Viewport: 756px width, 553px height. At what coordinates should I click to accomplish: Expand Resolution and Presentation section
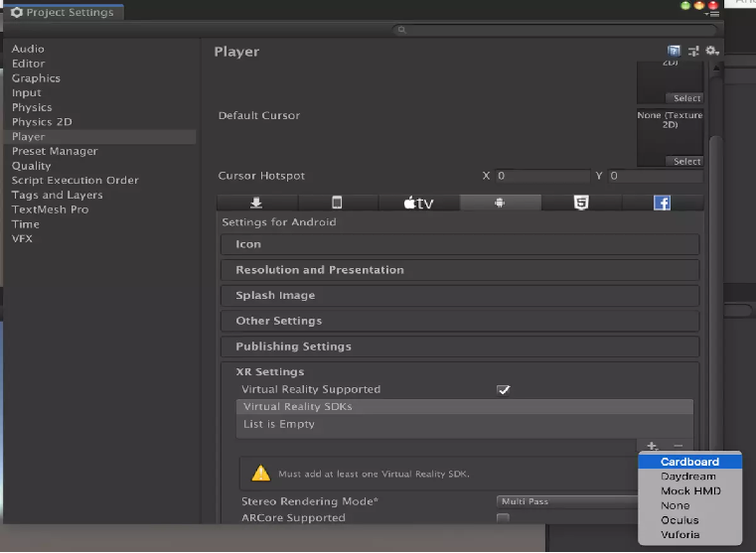(460, 270)
